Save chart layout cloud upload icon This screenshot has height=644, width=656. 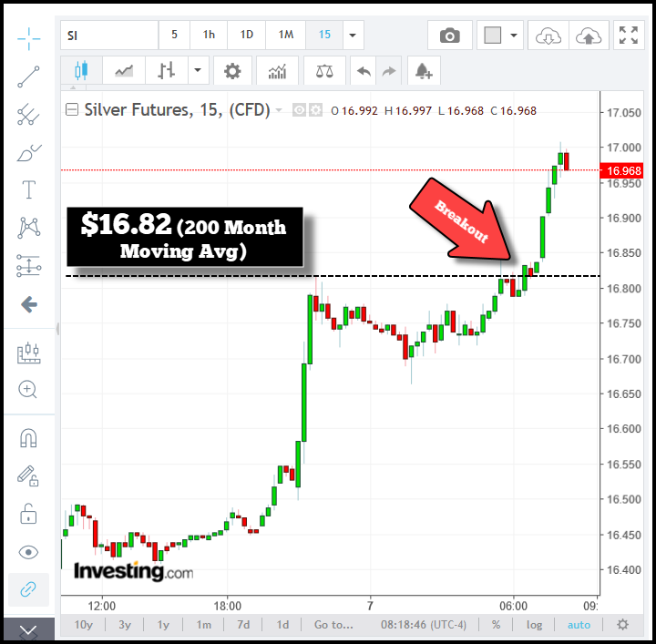click(x=589, y=36)
